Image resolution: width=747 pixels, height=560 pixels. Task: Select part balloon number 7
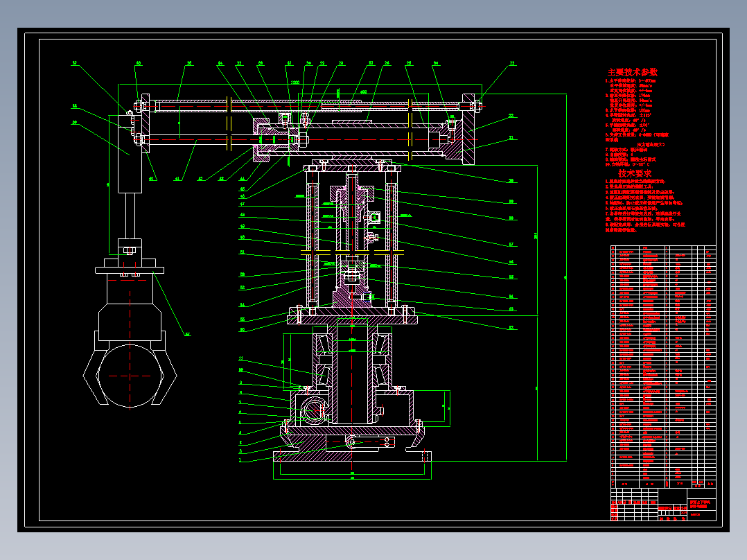coord(240,403)
